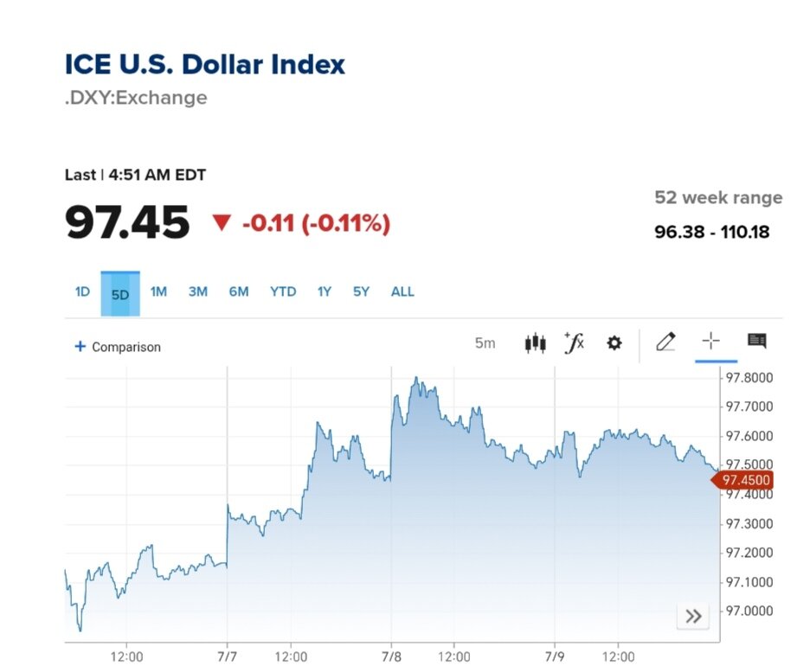Select the 5Y time range
810x672 pixels.
361,292
